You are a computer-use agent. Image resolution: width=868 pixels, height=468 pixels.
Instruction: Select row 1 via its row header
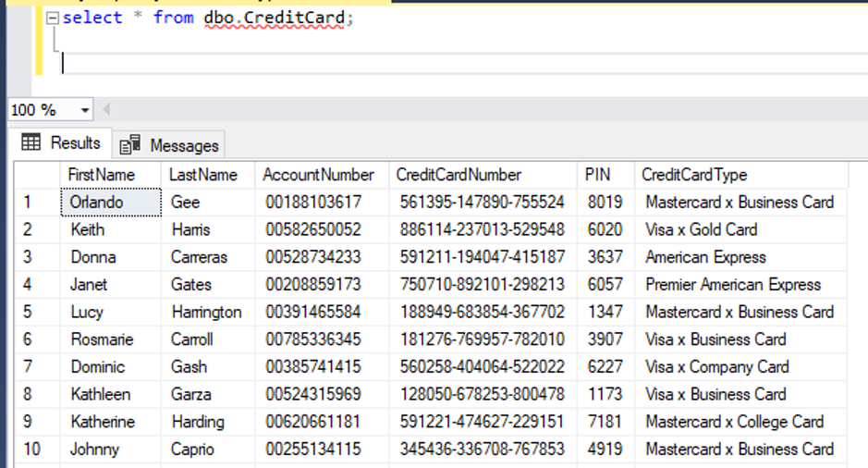(x=28, y=202)
